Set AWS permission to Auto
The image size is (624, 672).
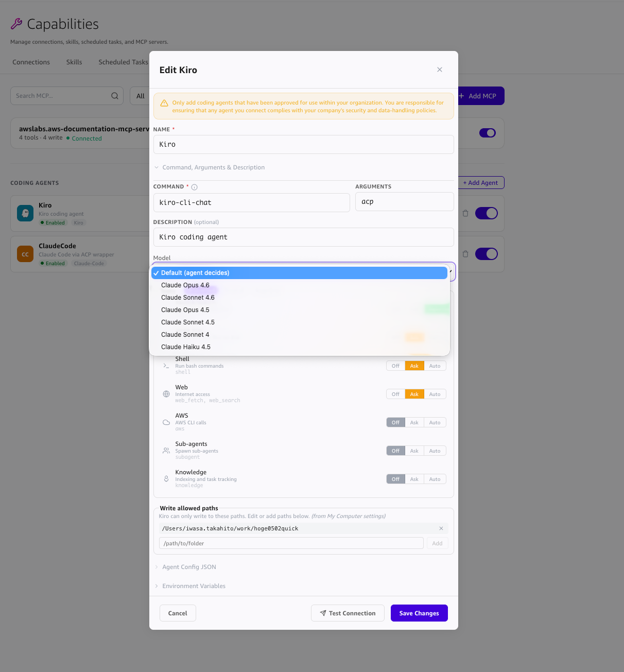(x=435, y=422)
